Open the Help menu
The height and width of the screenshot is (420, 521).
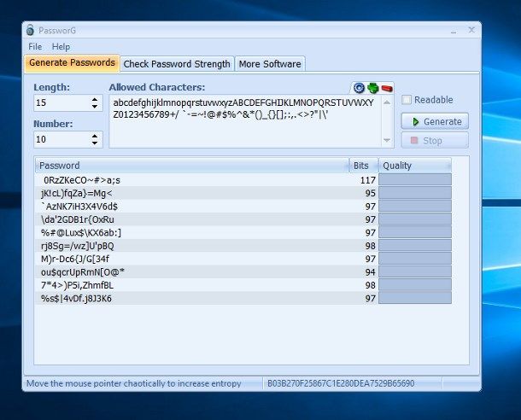coord(61,46)
